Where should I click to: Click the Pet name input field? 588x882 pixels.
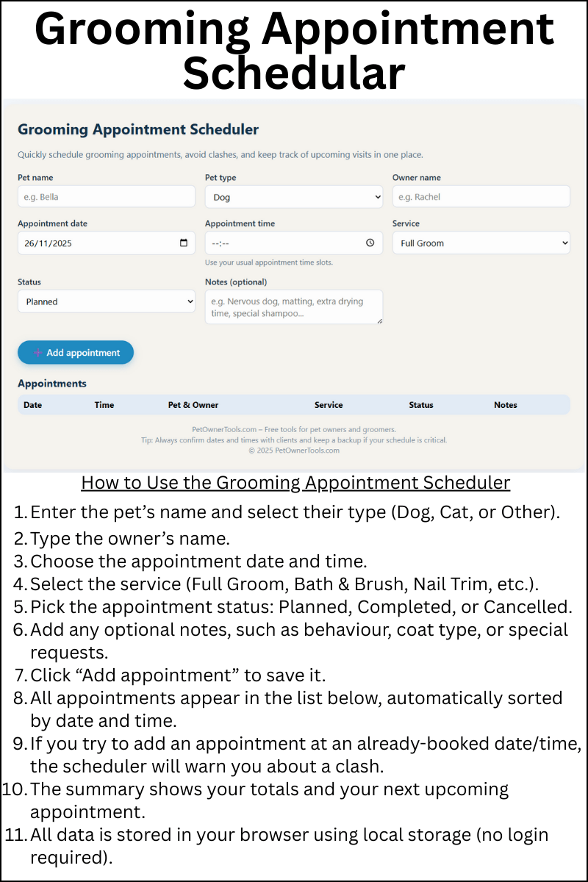pyautogui.click(x=107, y=197)
